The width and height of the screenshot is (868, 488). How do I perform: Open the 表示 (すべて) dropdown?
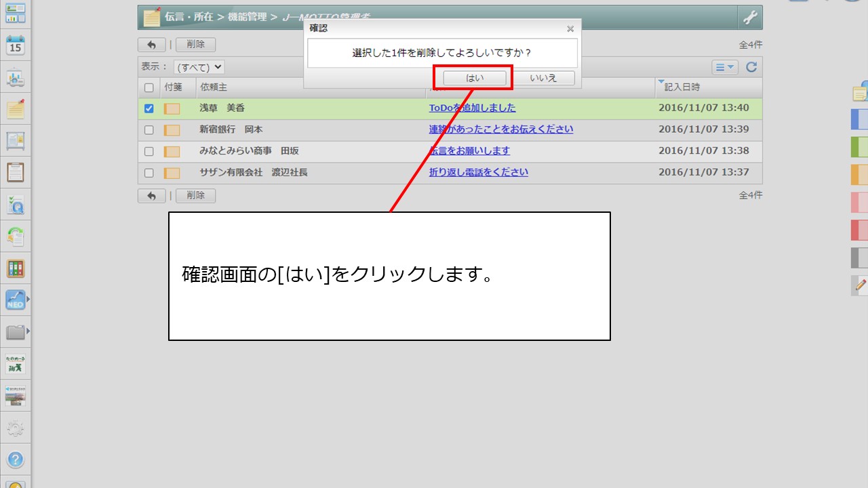click(x=199, y=67)
